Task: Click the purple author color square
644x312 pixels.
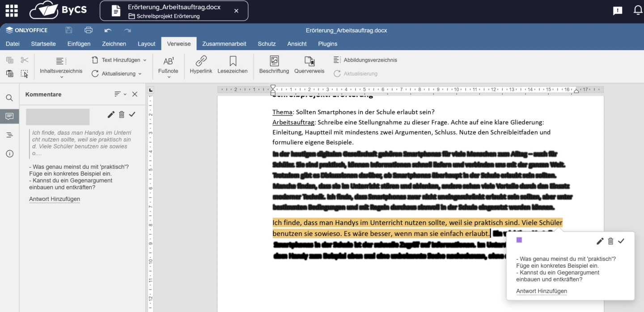Action: click(519, 240)
